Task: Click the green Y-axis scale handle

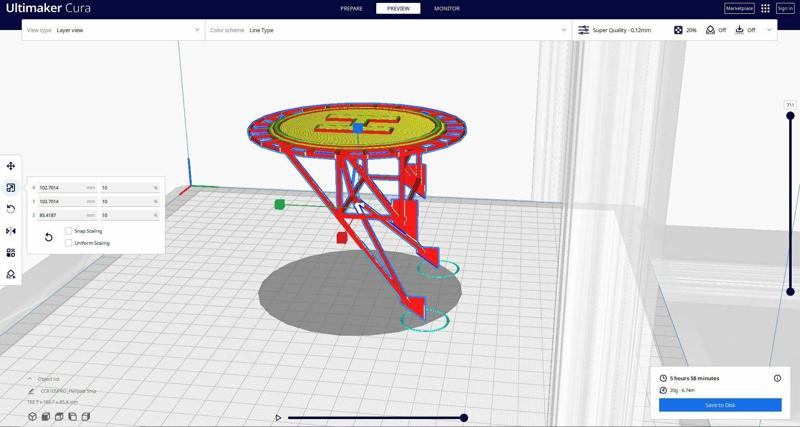Action: [280, 205]
